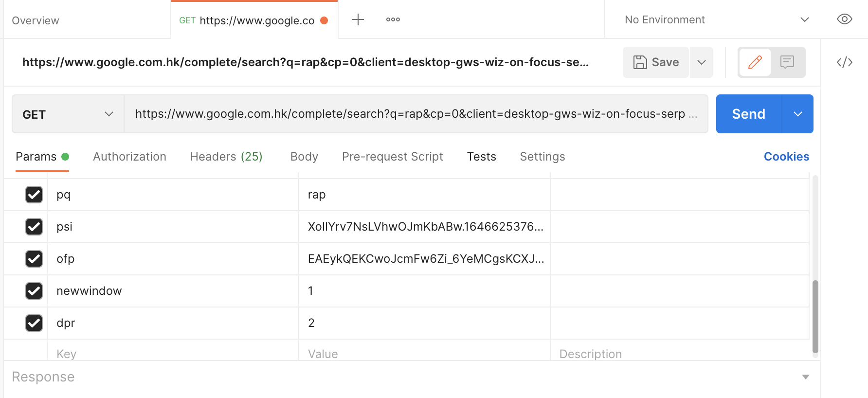Open the code snippet panel icon
Image resolution: width=868 pixels, height=398 pixels.
[x=845, y=62]
